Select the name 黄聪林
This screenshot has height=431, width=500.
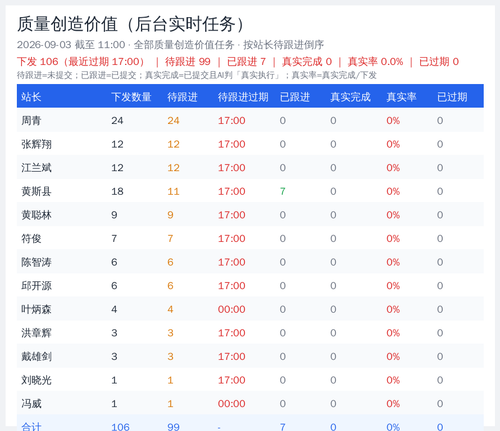click(36, 215)
